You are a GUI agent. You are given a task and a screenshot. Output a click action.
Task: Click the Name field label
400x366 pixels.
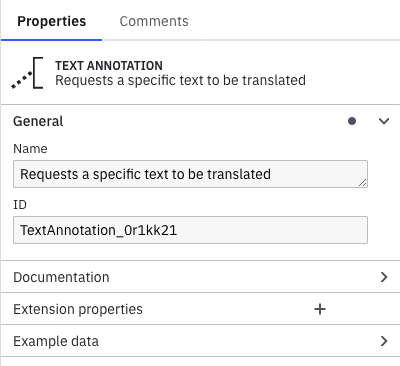(x=30, y=149)
